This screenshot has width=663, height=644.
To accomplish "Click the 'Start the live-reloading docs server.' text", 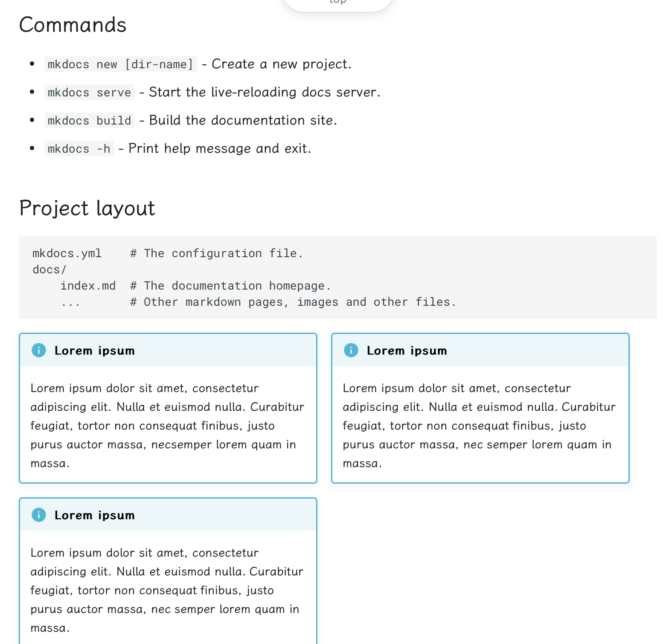I will coord(264,92).
